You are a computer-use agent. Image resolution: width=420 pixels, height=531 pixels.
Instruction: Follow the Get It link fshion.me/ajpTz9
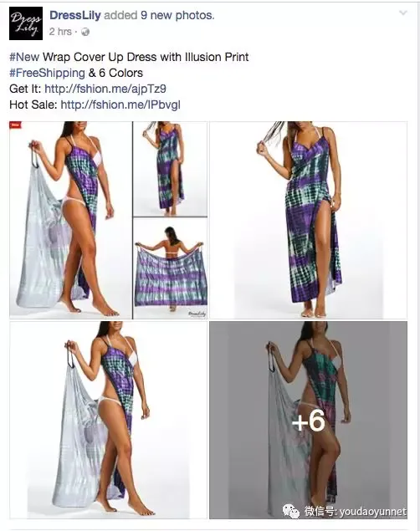click(x=105, y=89)
